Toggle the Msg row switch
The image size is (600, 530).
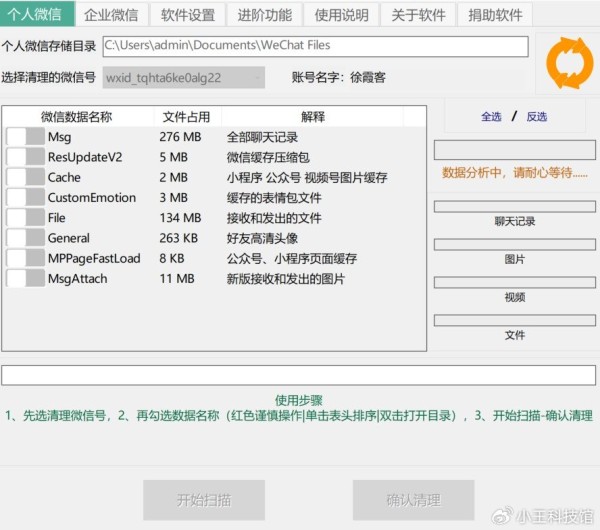pyautogui.click(x=26, y=137)
